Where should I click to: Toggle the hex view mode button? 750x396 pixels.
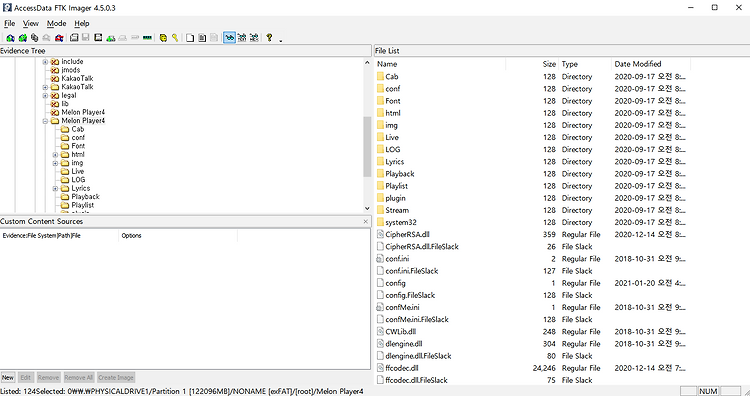(x=254, y=38)
